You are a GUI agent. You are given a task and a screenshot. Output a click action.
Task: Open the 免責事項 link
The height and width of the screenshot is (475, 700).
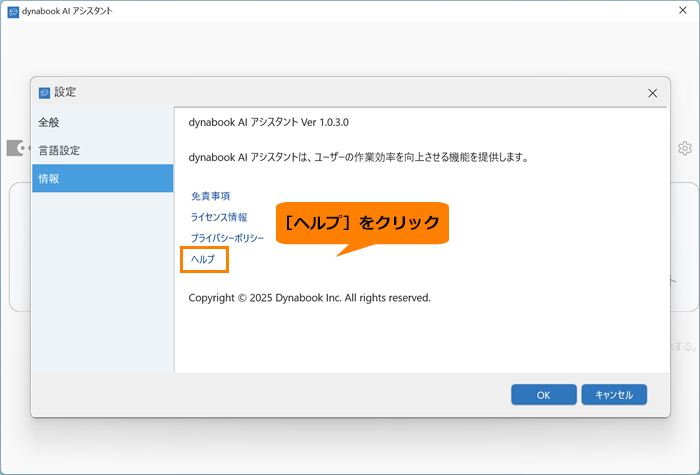click(x=210, y=196)
